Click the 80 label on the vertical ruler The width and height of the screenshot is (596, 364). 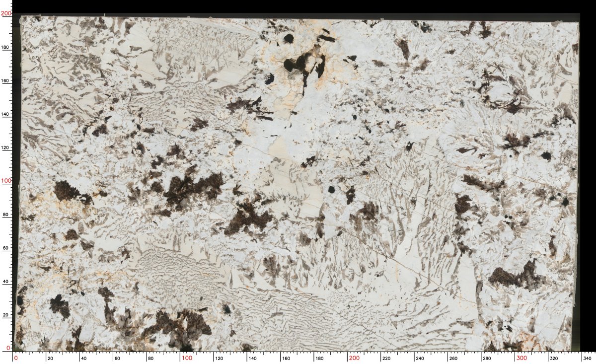click(5, 215)
